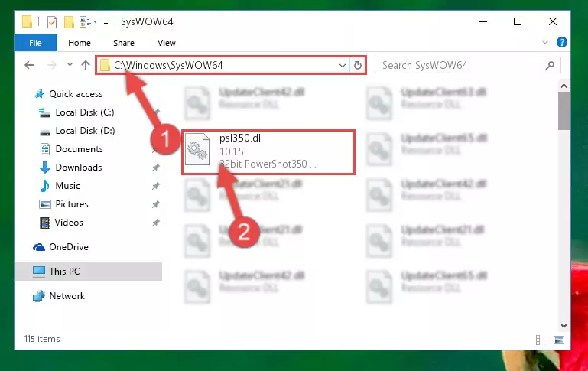The height and width of the screenshot is (371, 588).
Task: Go back with the left arrow
Action: [29, 65]
